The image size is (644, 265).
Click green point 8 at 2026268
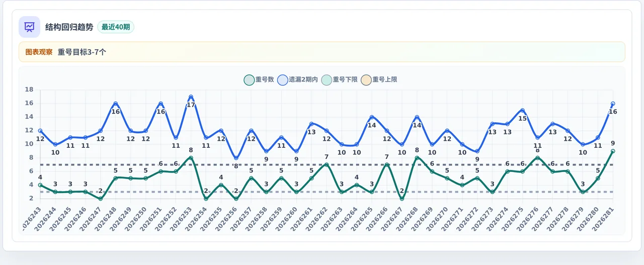pyautogui.click(x=417, y=158)
